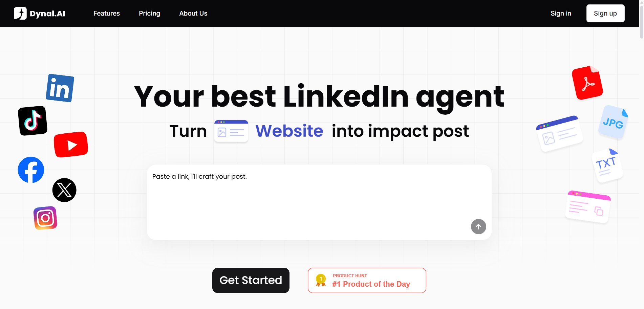Click the YouTube play icon
The image size is (644, 309).
[x=71, y=145]
